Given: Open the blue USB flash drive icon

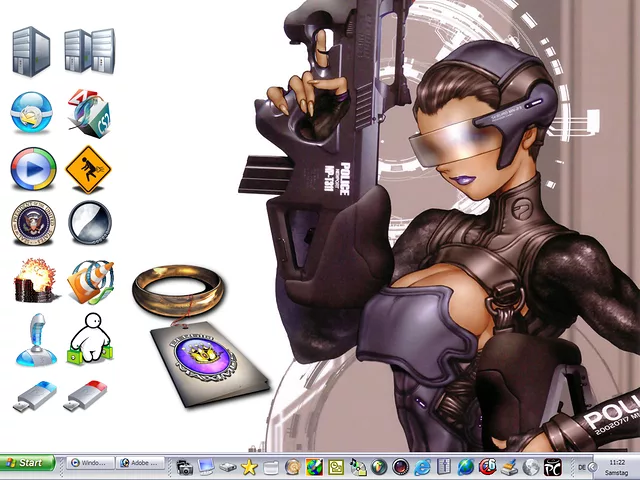Looking at the screenshot, I should click(x=34, y=397).
